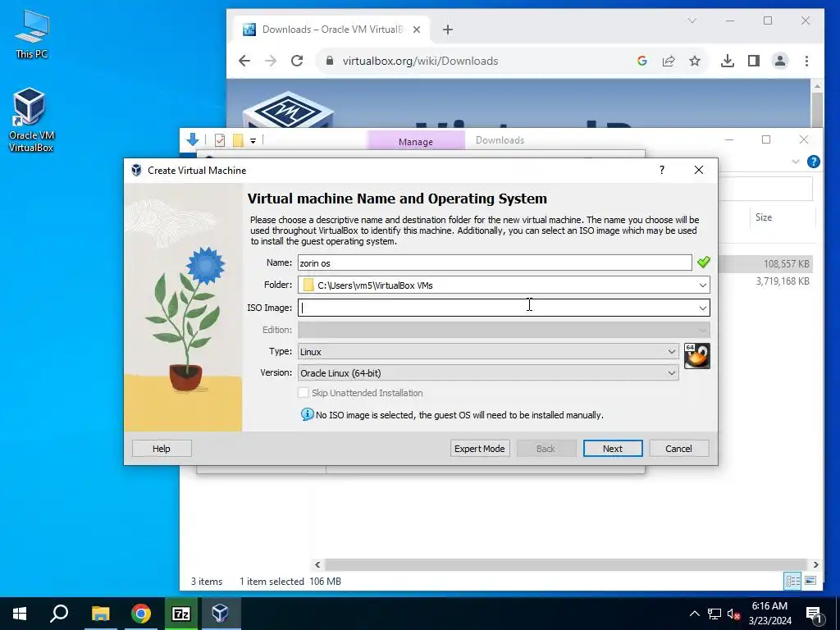The height and width of the screenshot is (630, 840).
Task: Click Explorer horizontal scrollbar left arrow
Action: (x=317, y=564)
